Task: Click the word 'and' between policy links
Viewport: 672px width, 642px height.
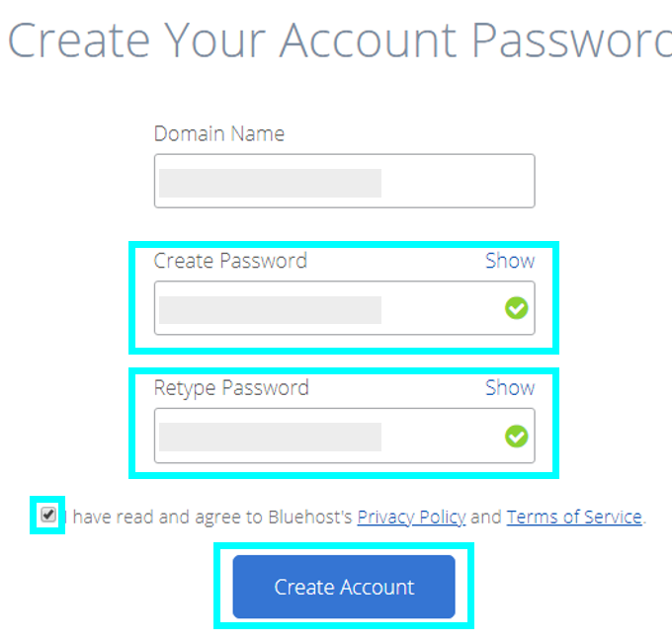Action: 486,517
